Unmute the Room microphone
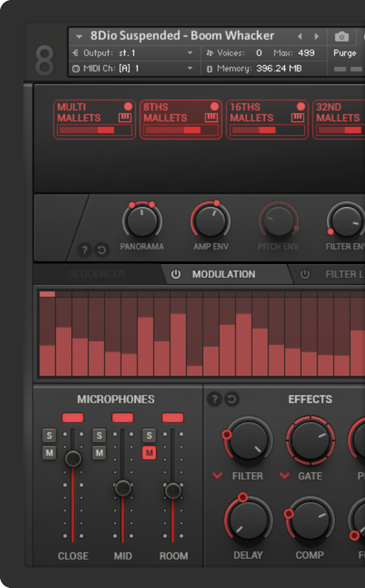Image resolution: width=365 pixels, height=588 pixels. pos(149,453)
